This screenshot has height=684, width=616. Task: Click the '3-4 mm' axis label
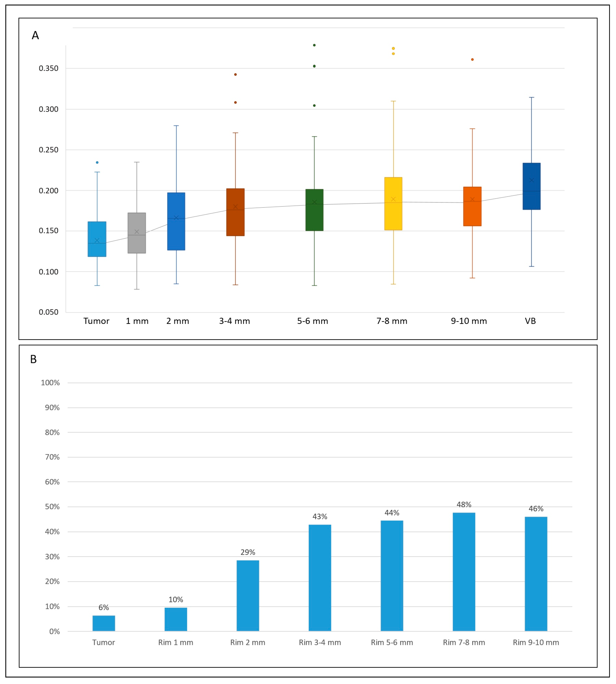(x=235, y=321)
